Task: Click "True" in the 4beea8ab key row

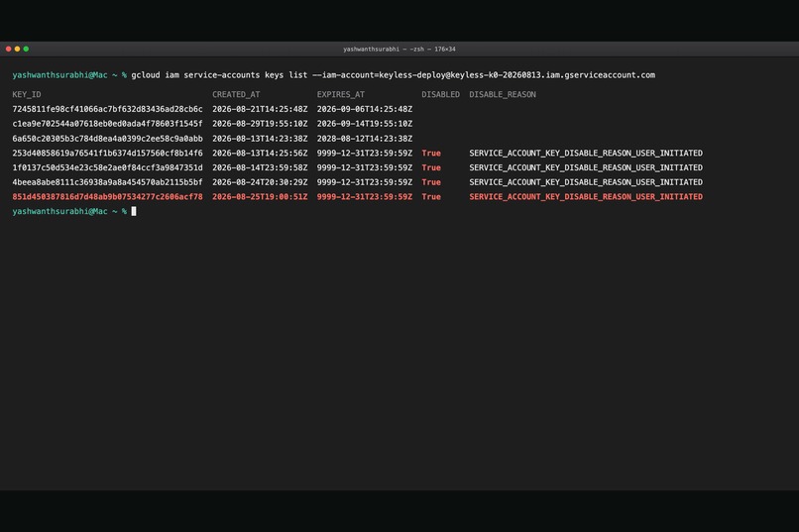Action: [x=431, y=182]
